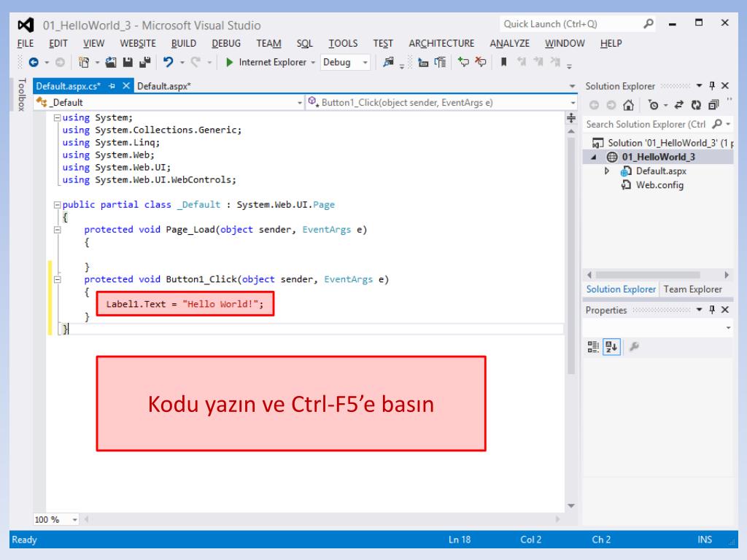The image size is (747, 560).
Task: Collapse All items in Solution Explorer
Action: click(x=713, y=105)
